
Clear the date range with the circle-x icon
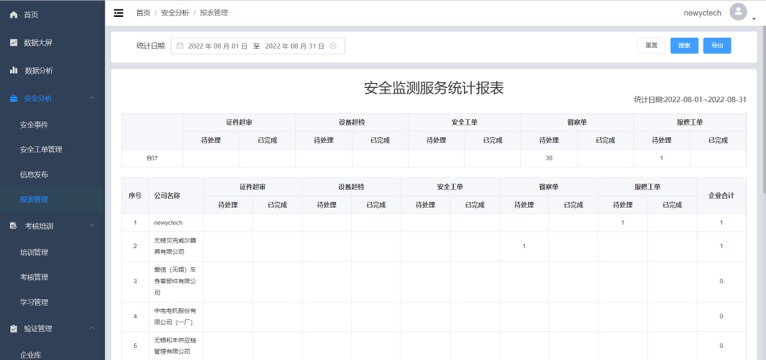(x=333, y=46)
